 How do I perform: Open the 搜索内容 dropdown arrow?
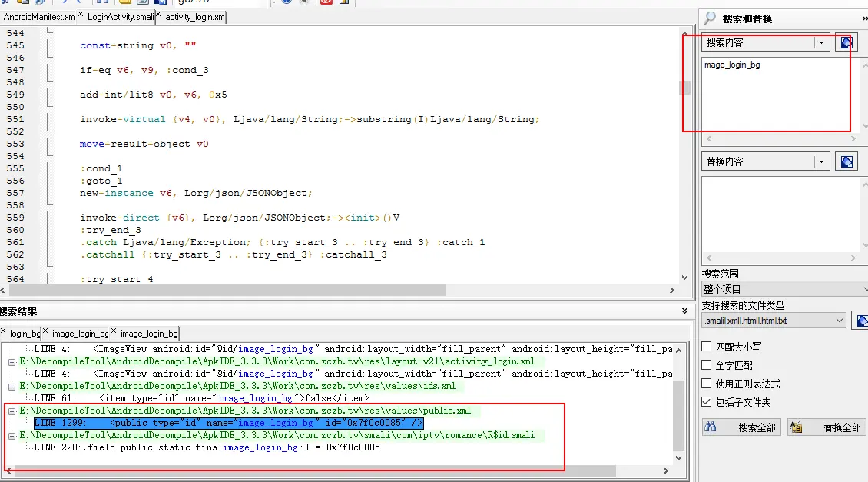coord(821,42)
